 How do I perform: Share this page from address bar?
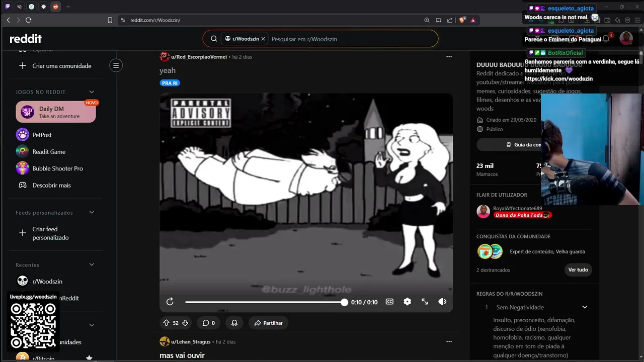click(450, 20)
